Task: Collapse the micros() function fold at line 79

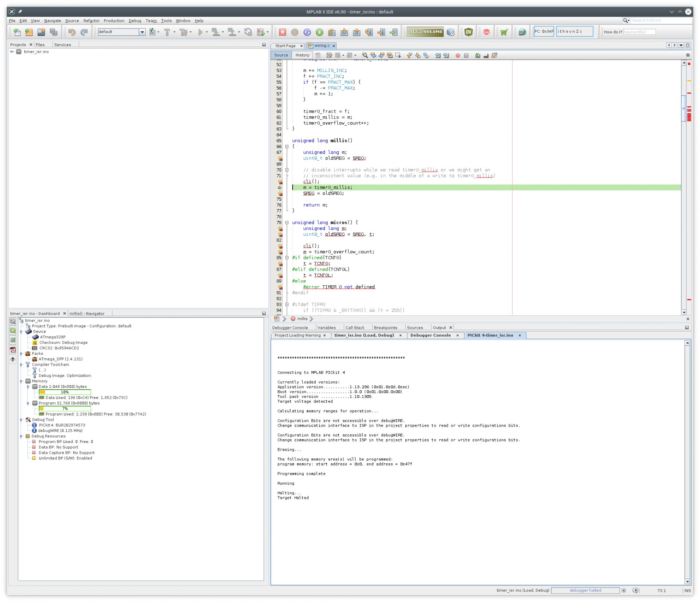Action: click(x=287, y=223)
